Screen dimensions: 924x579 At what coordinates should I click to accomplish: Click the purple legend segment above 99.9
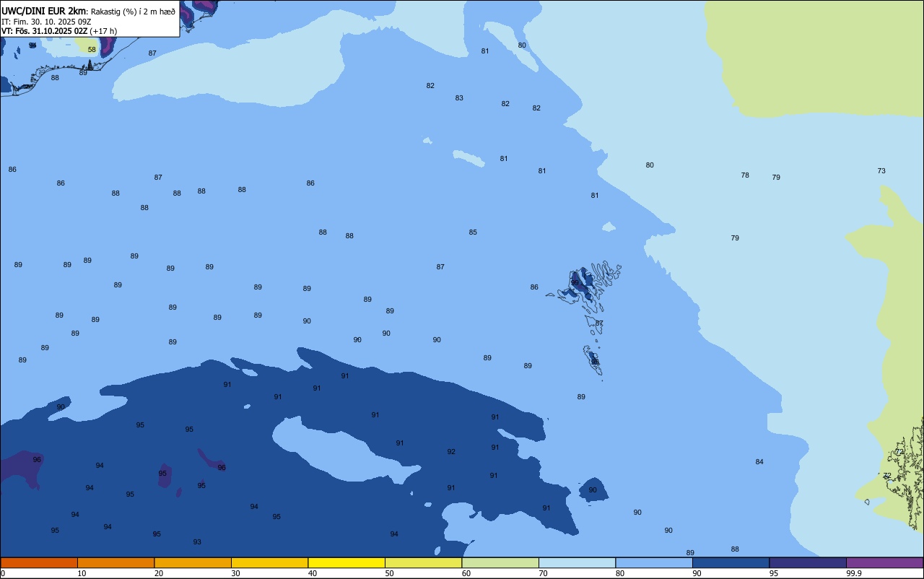coord(884,562)
